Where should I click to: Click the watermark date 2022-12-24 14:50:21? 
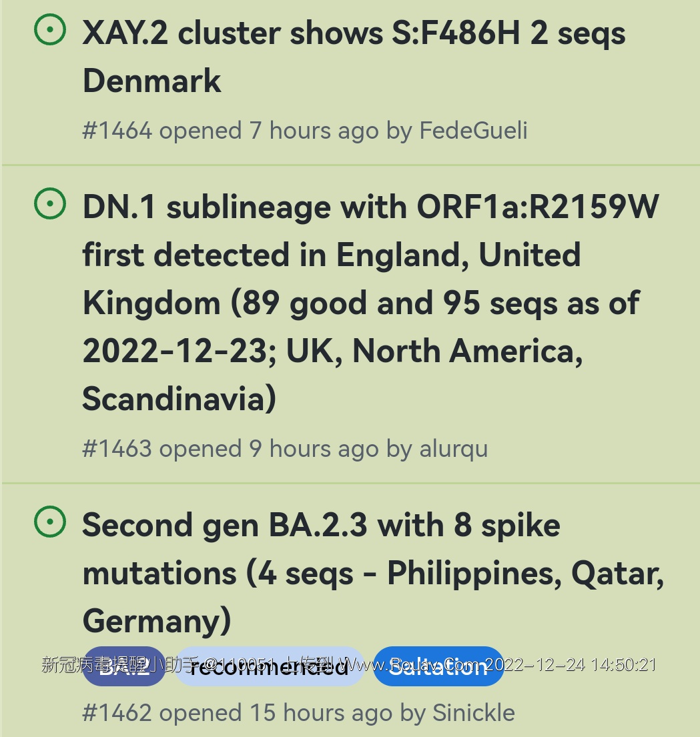[571, 665]
